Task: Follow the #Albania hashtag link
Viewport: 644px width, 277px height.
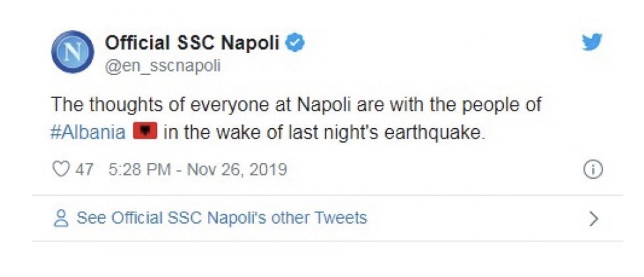Action: 88,131
